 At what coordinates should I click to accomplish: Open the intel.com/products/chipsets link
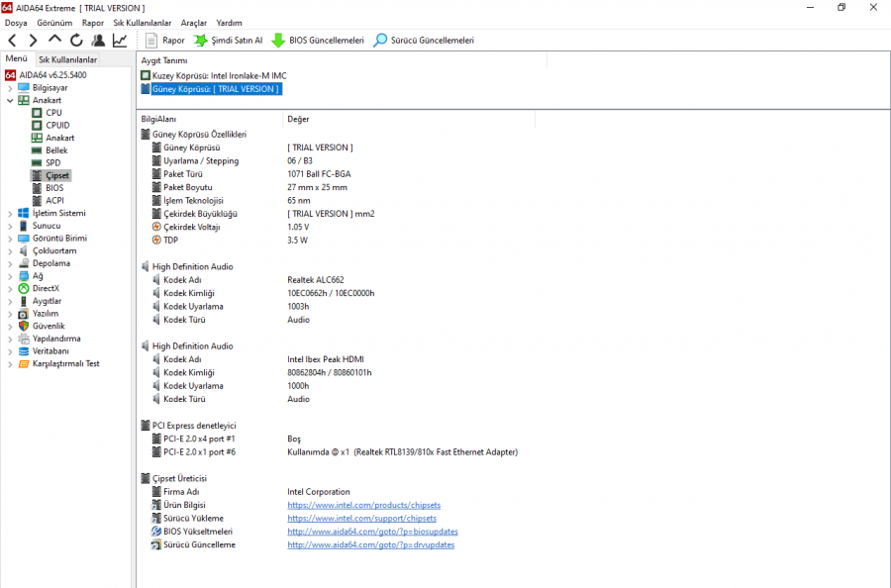(x=363, y=505)
